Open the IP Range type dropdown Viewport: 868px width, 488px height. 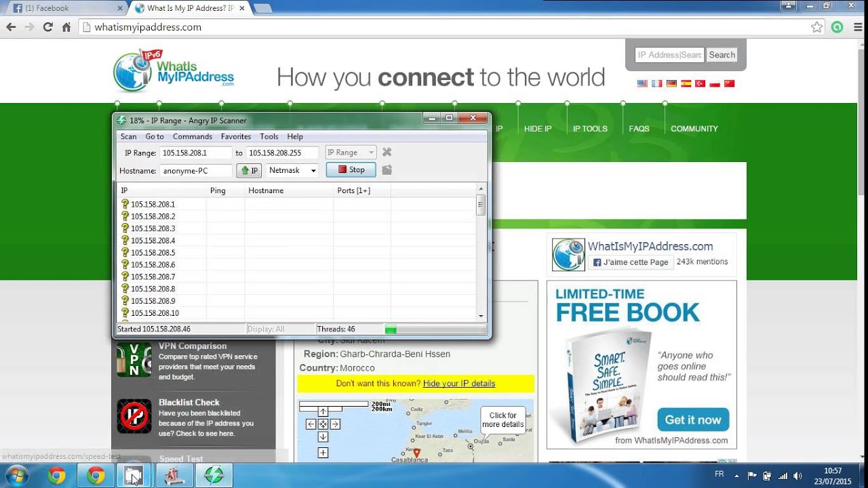click(x=351, y=152)
